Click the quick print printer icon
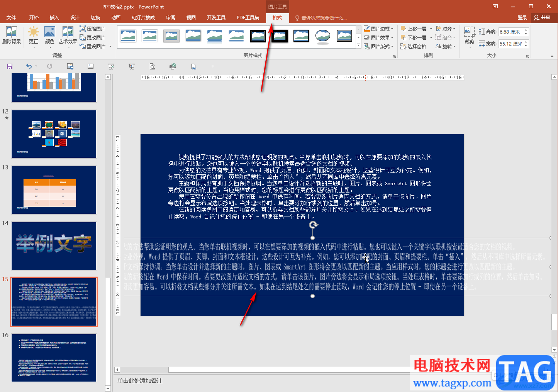This screenshot has width=558, height=392. coord(173,66)
